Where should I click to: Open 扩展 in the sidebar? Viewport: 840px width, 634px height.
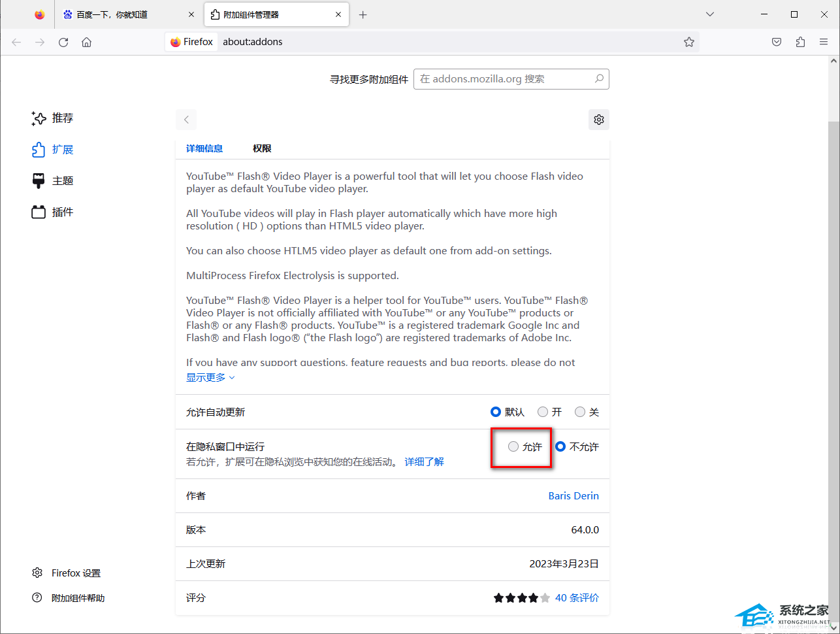52,150
